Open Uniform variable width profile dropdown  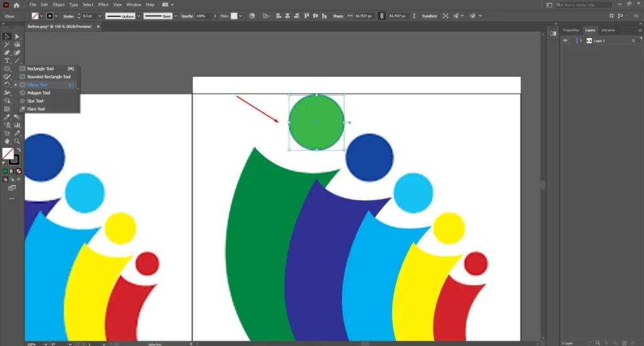[138, 16]
